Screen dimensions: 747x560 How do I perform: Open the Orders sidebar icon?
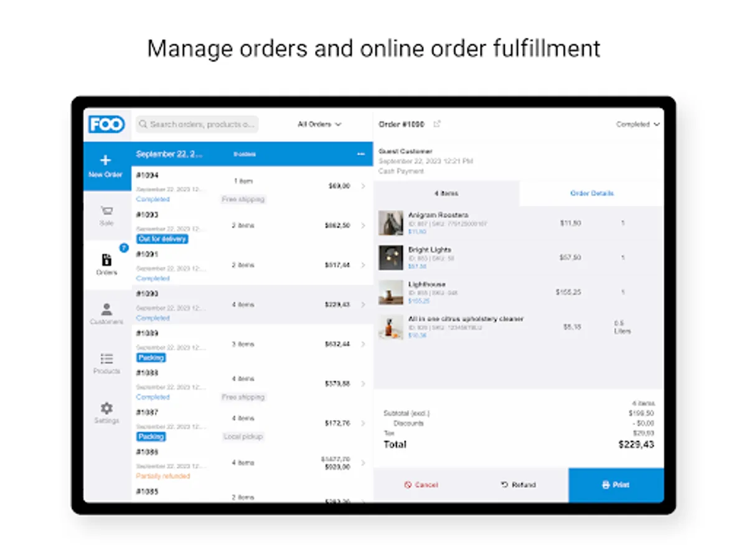pyautogui.click(x=106, y=260)
